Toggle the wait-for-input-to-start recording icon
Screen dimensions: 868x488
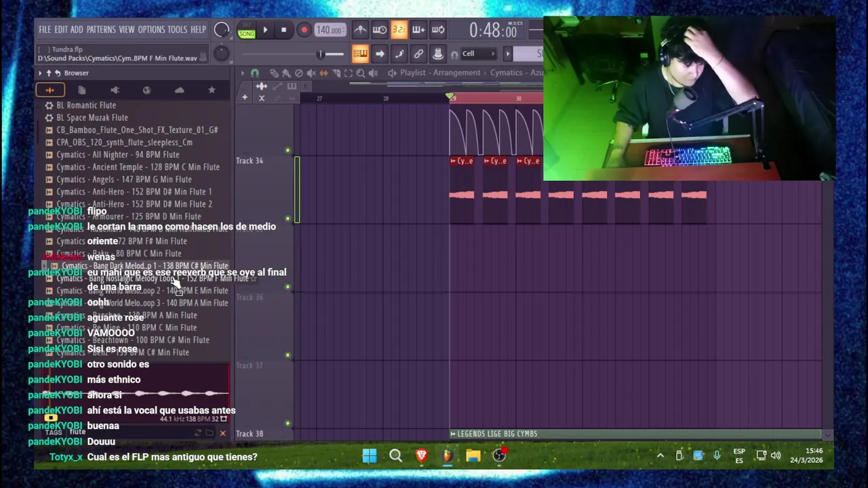pyautogui.click(x=380, y=30)
